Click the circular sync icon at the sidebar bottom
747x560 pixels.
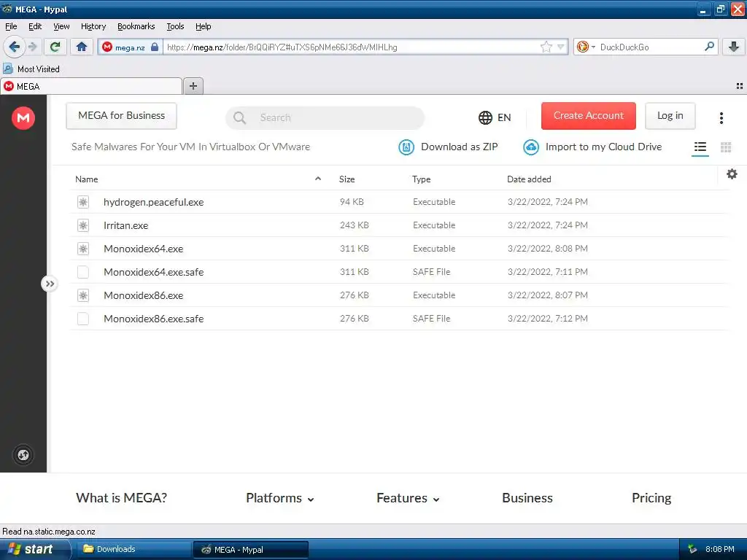tap(23, 455)
